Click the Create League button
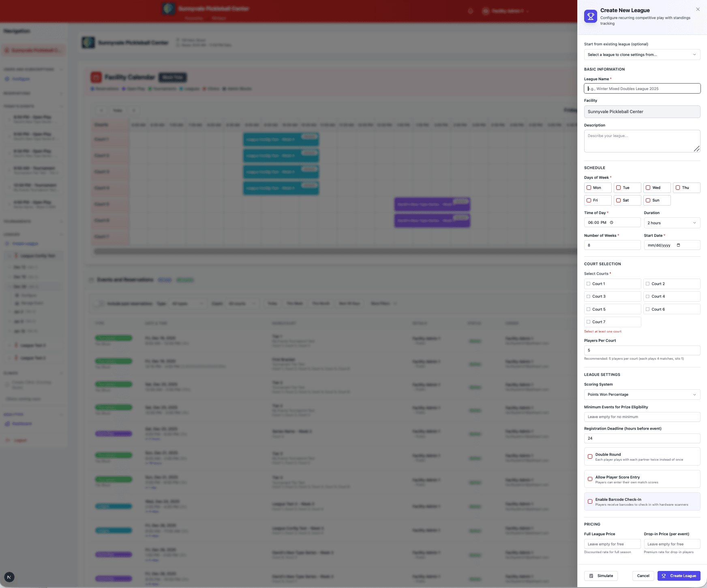The height and width of the screenshot is (588, 707). pyautogui.click(x=679, y=576)
